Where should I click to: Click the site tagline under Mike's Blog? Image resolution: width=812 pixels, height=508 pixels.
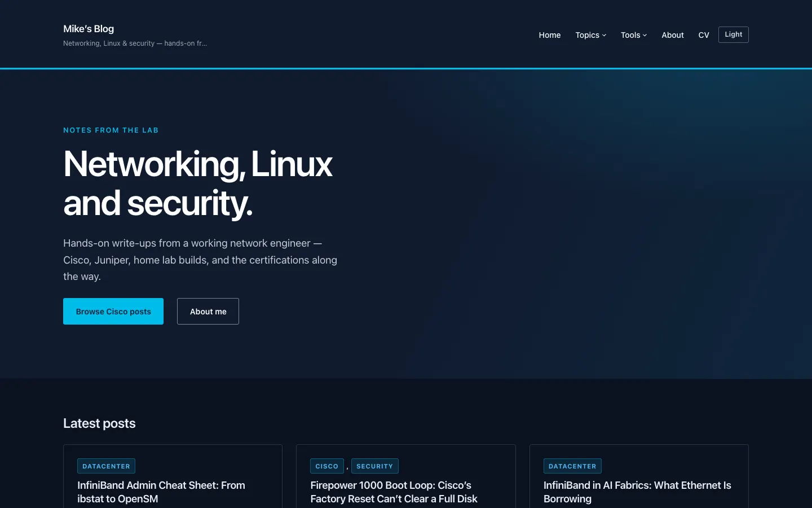(x=135, y=43)
